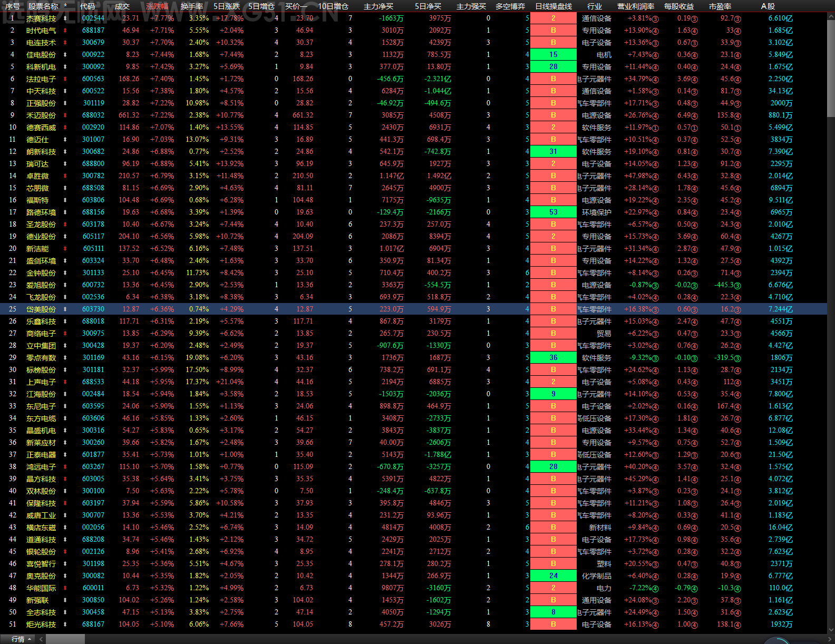Click the marker icon beside 零点有数
Viewport: 835px width, 644px height.
coord(65,358)
